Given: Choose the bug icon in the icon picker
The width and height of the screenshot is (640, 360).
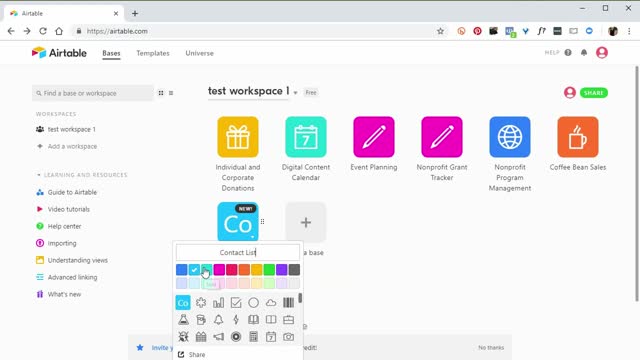Looking at the screenshot, I should pos(183,337).
